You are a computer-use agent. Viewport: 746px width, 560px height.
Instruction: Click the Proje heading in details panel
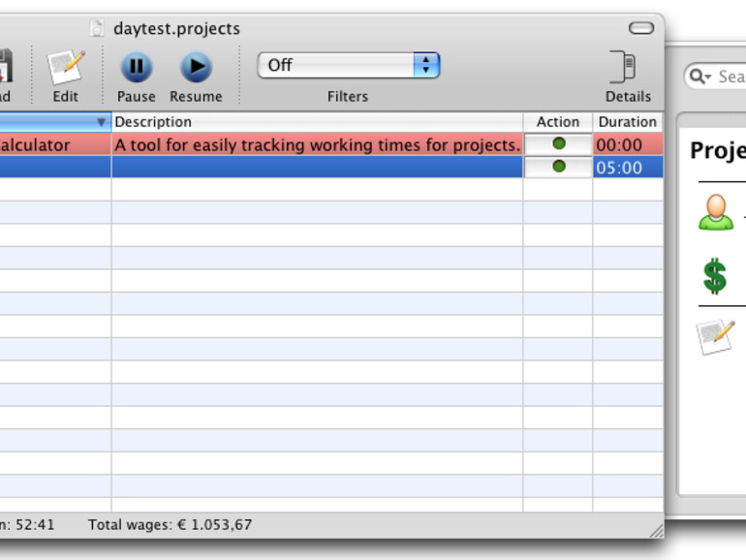pos(718,151)
